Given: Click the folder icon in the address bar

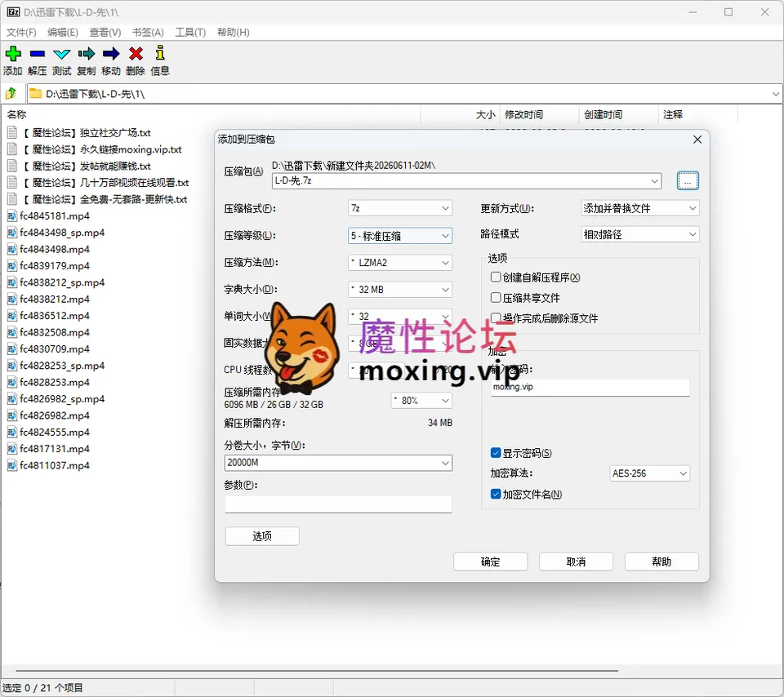Looking at the screenshot, I should point(35,93).
